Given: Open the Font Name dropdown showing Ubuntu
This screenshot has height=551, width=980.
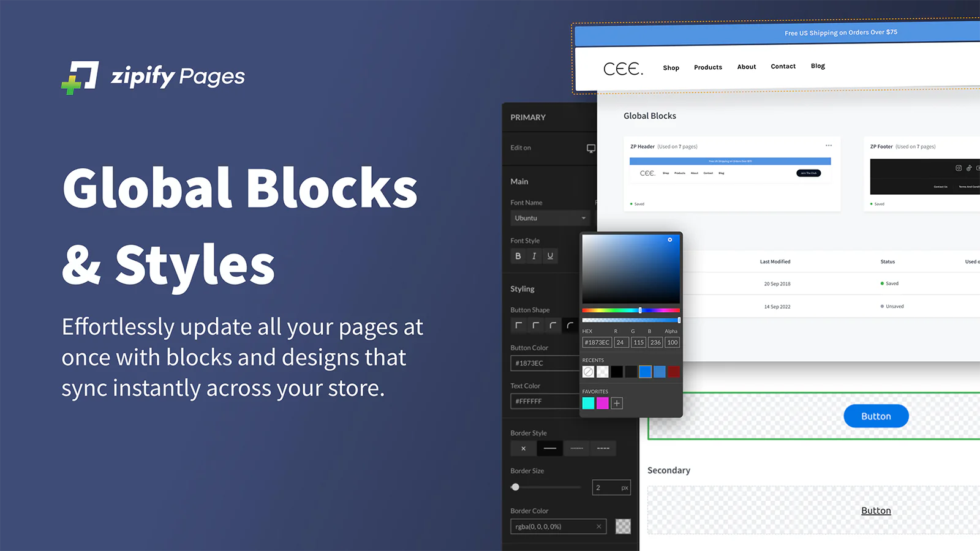Looking at the screenshot, I should pos(550,218).
